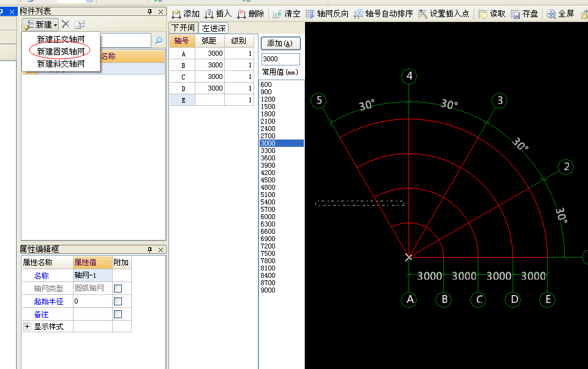Choose common value 9000 from list
Image resolution: width=588 pixels, height=369 pixels.
(281, 290)
